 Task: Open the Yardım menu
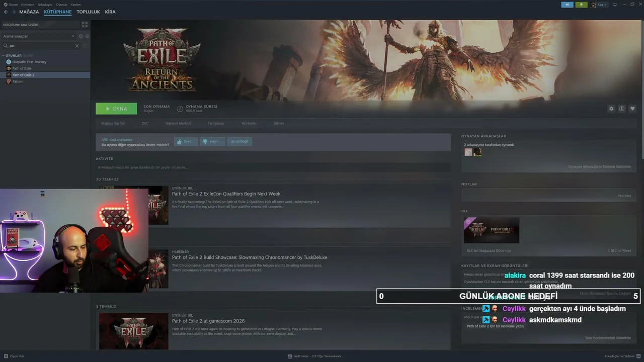pyautogui.click(x=75, y=5)
